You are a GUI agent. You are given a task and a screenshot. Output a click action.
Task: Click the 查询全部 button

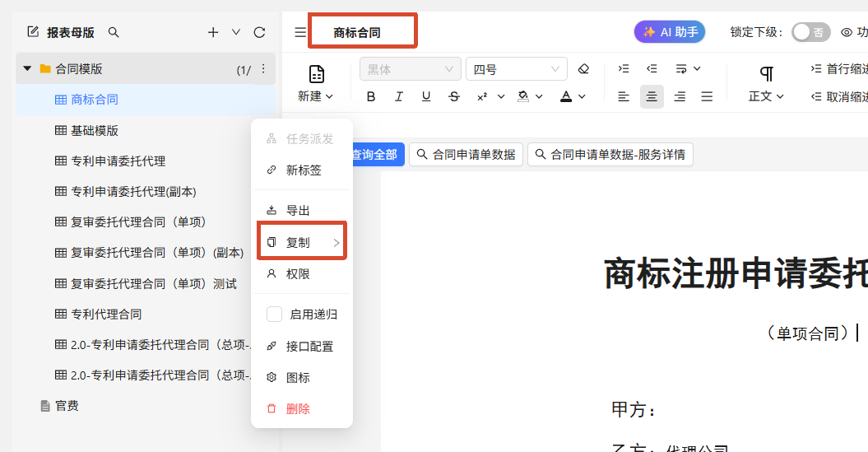tap(378, 154)
